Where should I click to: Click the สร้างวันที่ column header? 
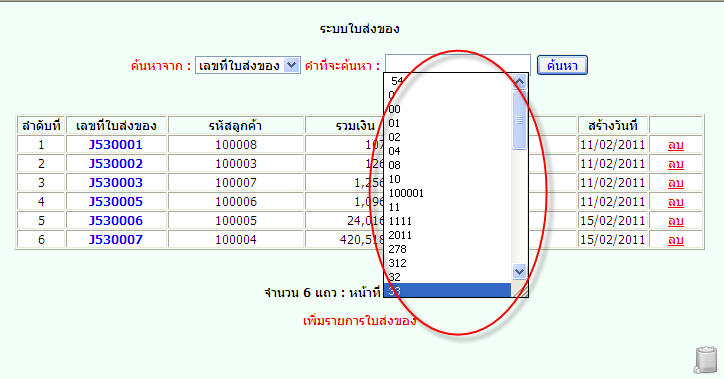point(613,126)
